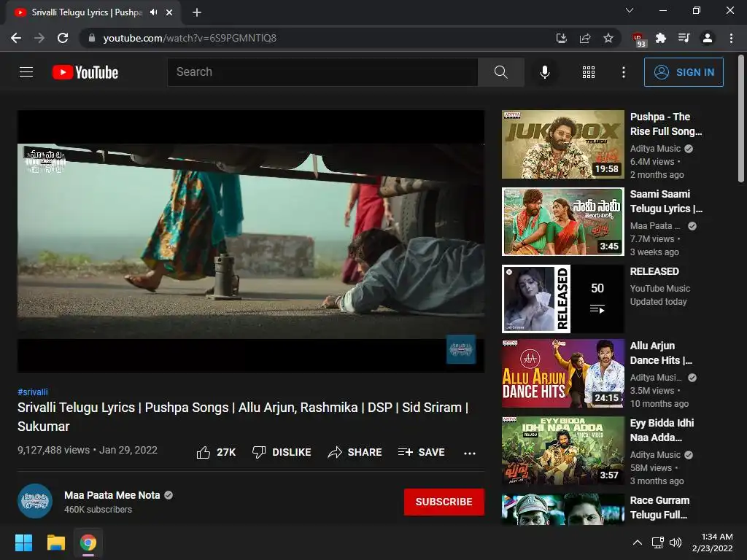Close the Srivalli Telugu Lyrics tab
This screenshot has width=747, height=560.
(169, 12)
